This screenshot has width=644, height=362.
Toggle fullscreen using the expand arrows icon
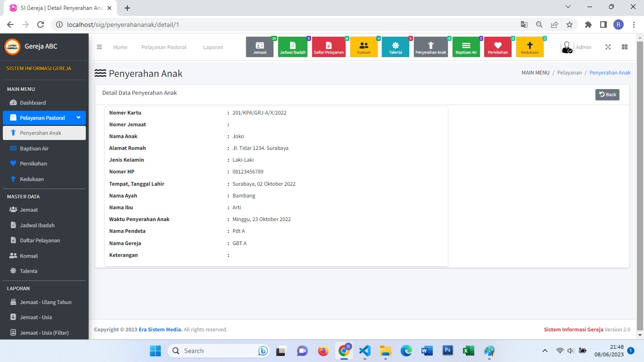pos(608,47)
